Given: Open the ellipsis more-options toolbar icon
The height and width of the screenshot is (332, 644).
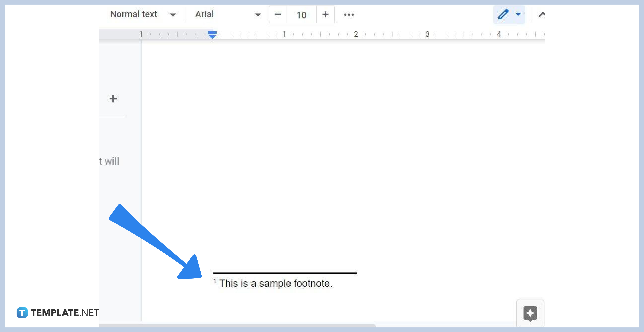Looking at the screenshot, I should [348, 15].
